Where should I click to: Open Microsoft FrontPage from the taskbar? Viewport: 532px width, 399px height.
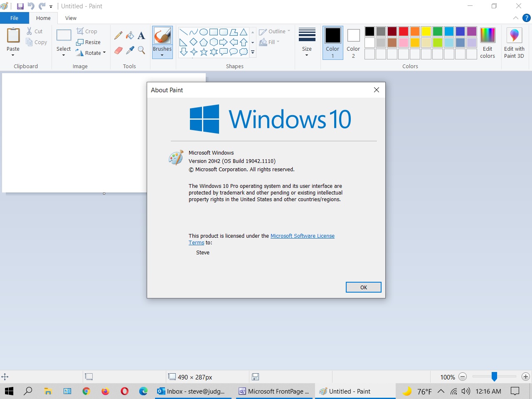(x=274, y=391)
